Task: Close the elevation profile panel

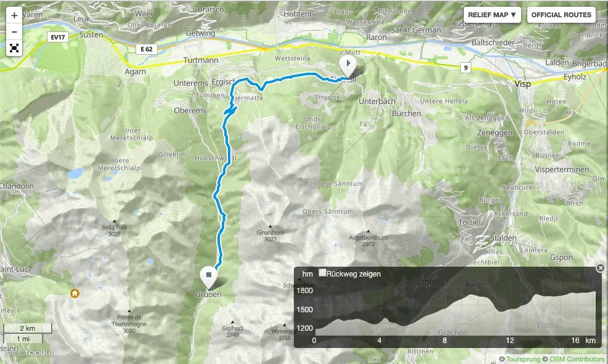Action: tap(600, 268)
